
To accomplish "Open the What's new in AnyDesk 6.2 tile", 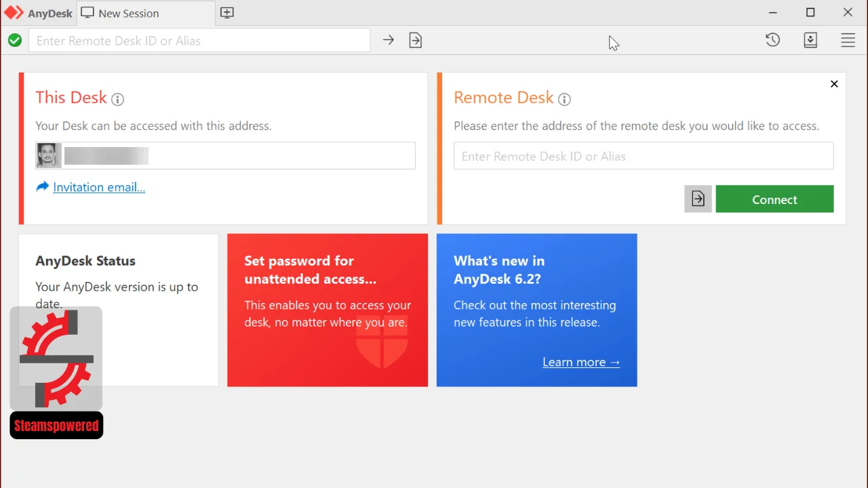I will click(537, 310).
